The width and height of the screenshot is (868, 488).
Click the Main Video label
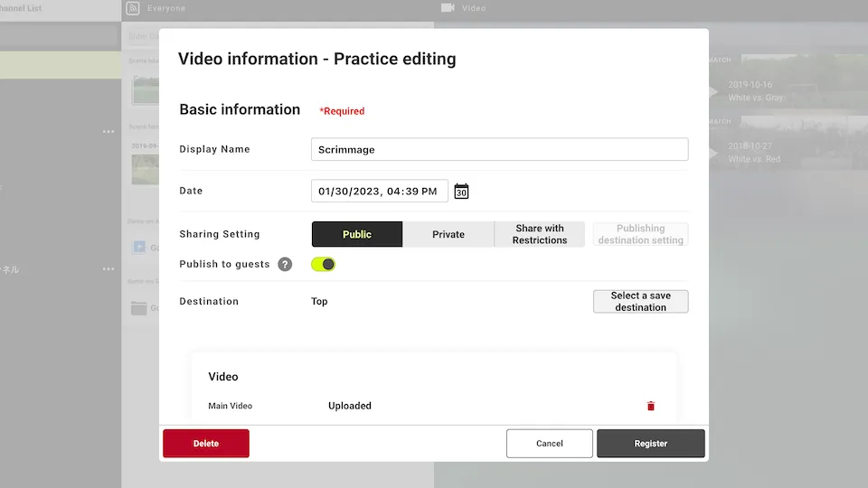pyautogui.click(x=231, y=406)
